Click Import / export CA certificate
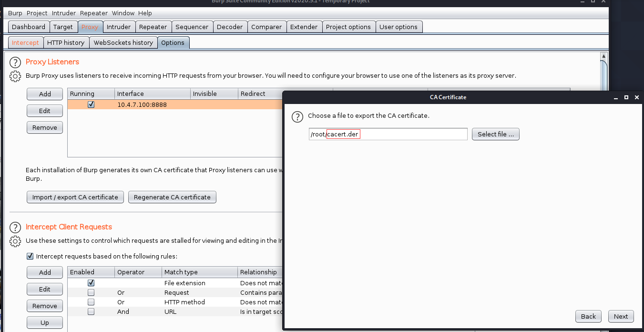The width and height of the screenshot is (644, 332). coord(75,197)
